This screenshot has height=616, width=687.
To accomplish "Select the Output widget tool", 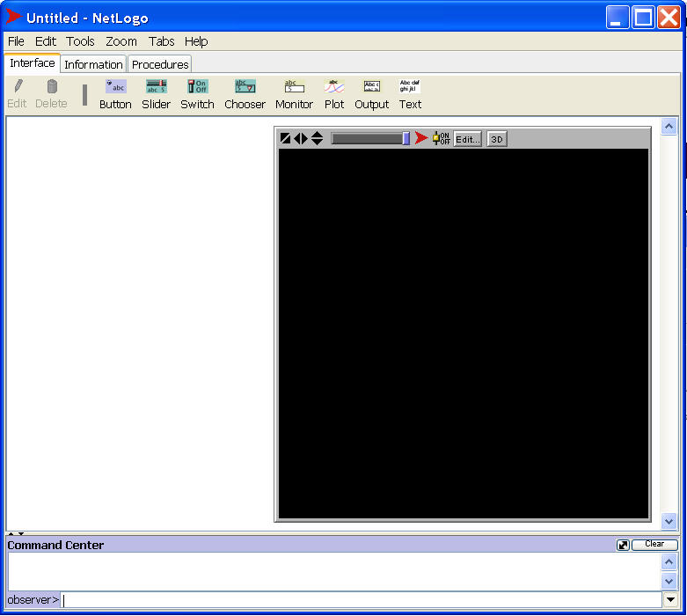I will tap(371, 94).
